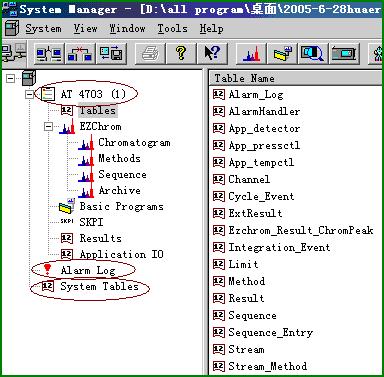Select Basic Programs in the tree

(121, 206)
